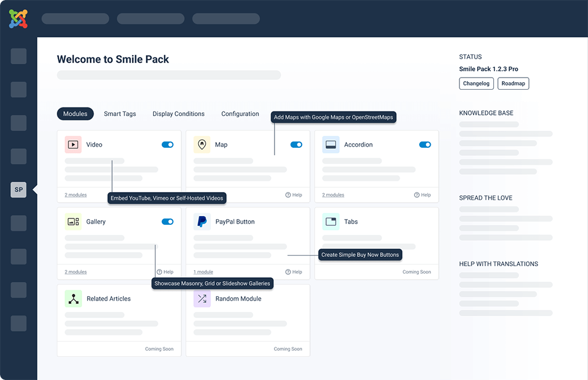Viewport: 588px width, 380px height.
Task: Click the Video module play icon
Action: pos(73,144)
